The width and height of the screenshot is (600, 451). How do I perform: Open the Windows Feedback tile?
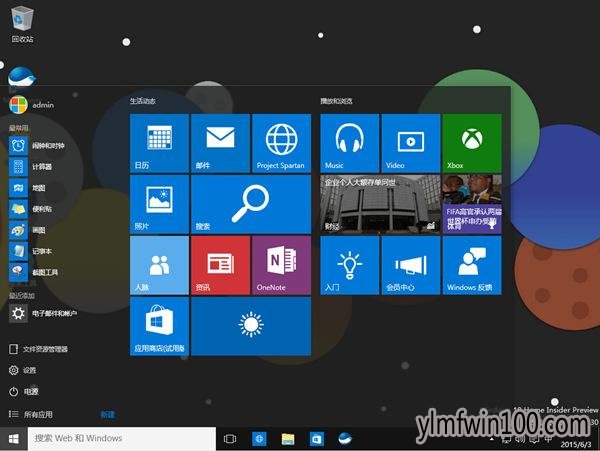[x=472, y=265]
